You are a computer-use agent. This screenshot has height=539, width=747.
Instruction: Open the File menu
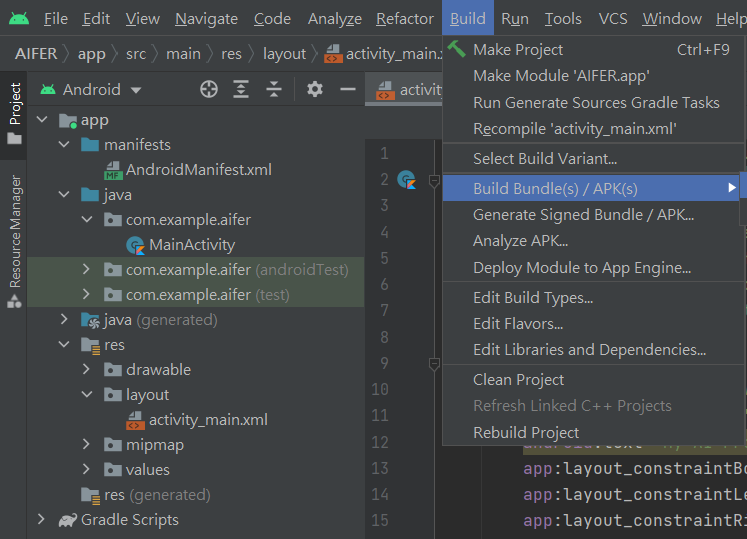point(56,19)
